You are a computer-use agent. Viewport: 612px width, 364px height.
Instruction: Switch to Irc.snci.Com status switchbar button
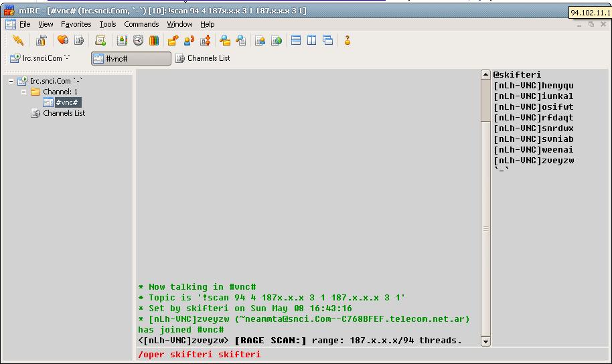pos(40,58)
